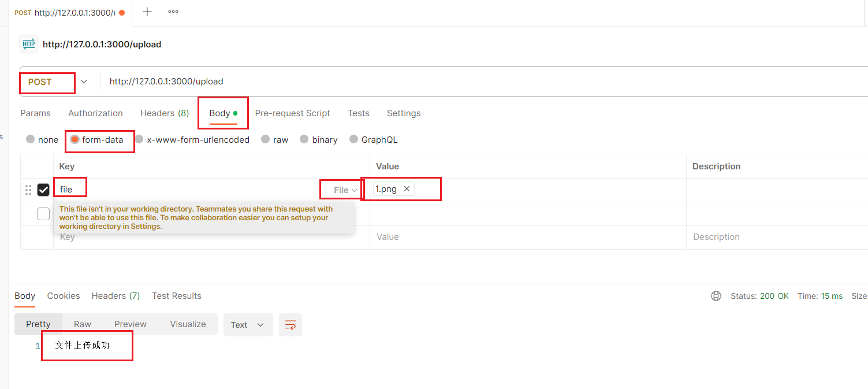Image resolution: width=868 pixels, height=389 pixels.
Task: Choose the binary body option
Action: [304, 139]
